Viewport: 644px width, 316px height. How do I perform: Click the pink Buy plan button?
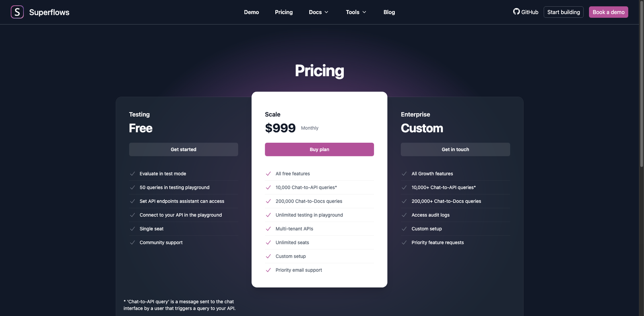click(319, 150)
